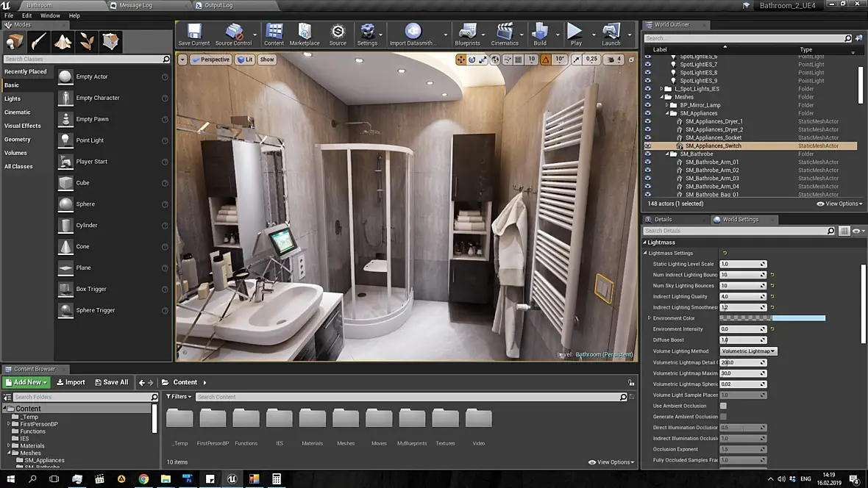Open the Source Control toolbar icon
The image size is (868, 488).
click(234, 33)
